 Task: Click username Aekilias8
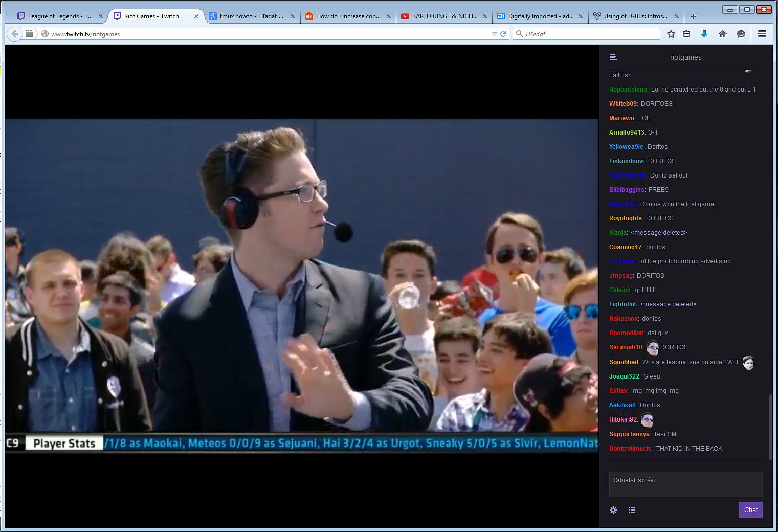click(623, 405)
